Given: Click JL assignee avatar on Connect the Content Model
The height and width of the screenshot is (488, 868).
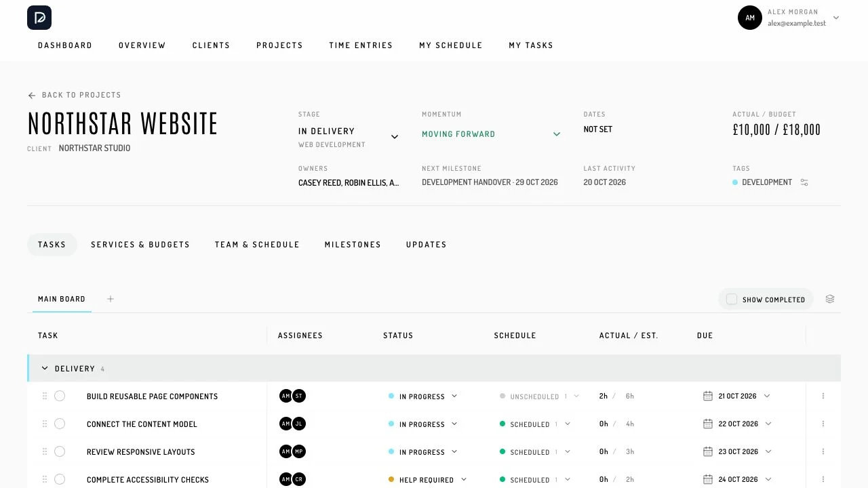Looking at the screenshot, I should tap(299, 424).
